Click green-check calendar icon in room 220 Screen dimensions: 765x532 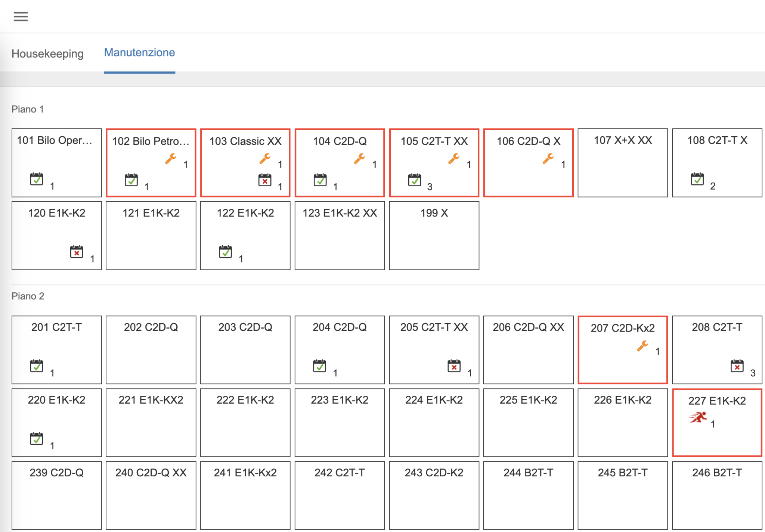coord(37,439)
